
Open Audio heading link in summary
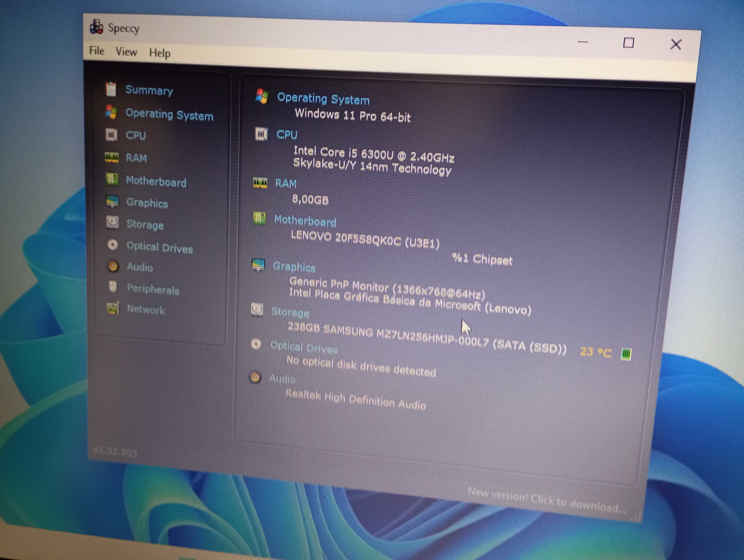(x=282, y=378)
